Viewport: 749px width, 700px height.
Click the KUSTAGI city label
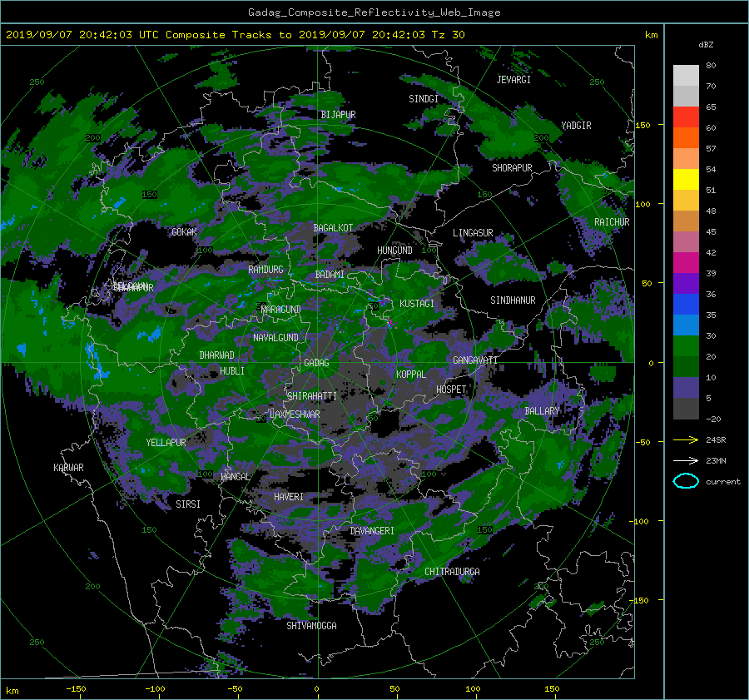[x=417, y=304]
